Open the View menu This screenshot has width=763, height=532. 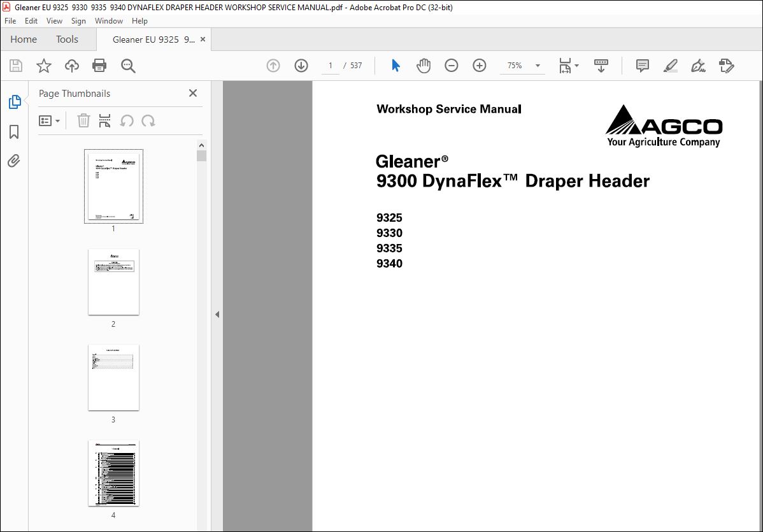[x=54, y=21]
